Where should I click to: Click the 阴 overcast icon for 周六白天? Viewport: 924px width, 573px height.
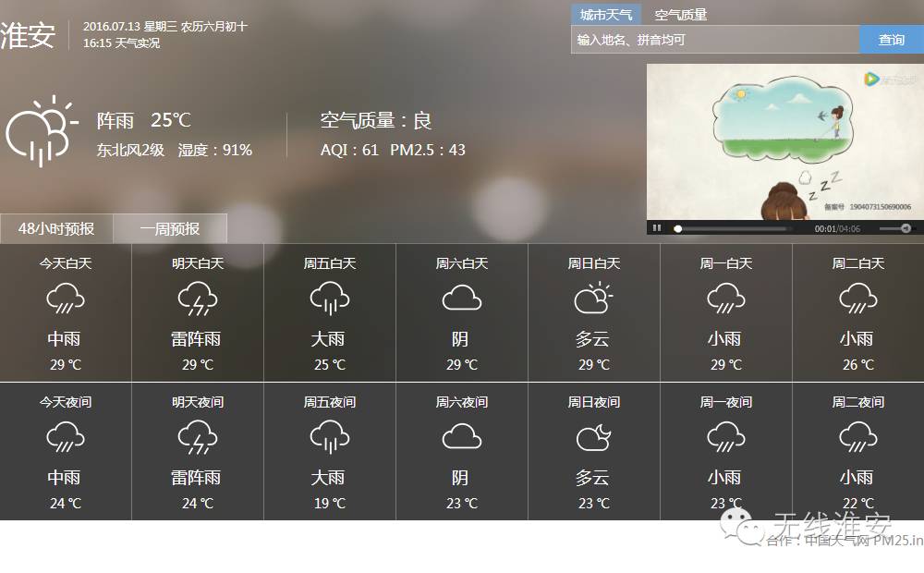point(461,298)
